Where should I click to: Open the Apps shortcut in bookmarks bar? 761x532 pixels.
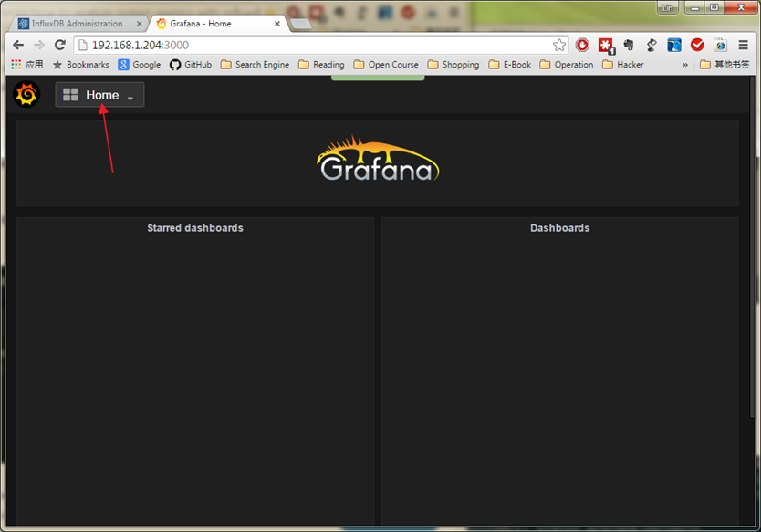26,65
